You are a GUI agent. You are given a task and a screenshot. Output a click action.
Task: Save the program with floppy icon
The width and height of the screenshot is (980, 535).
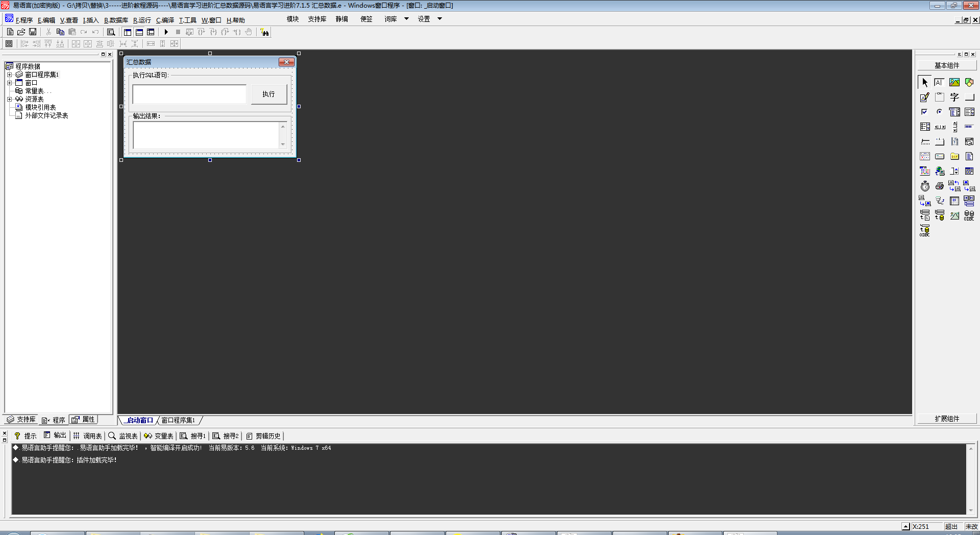(33, 32)
